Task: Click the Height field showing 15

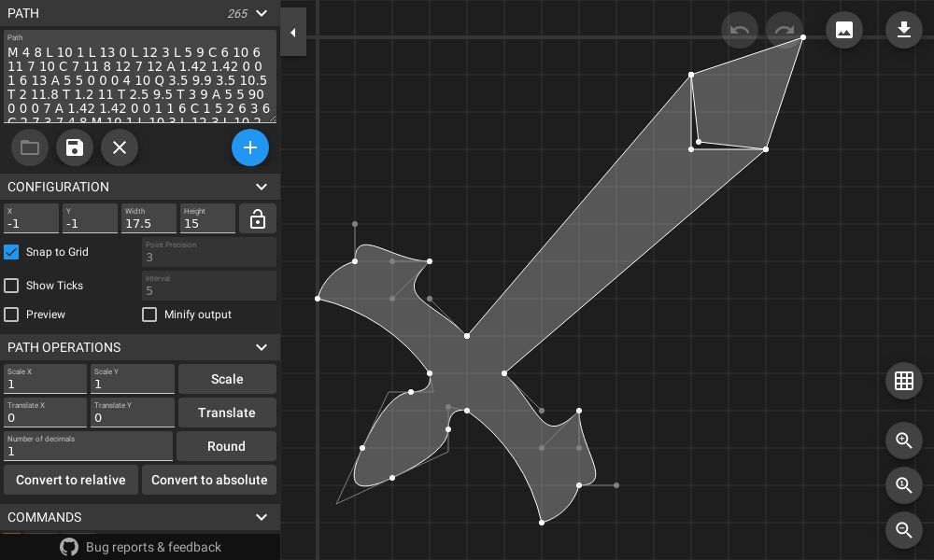Action: click(208, 218)
